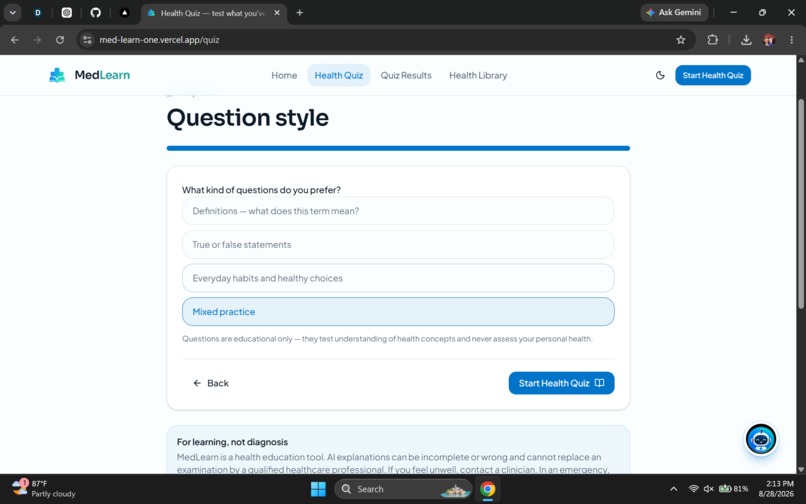Open the browser extensions puzzle icon
Viewport: 806px width, 504px height.
pyautogui.click(x=712, y=40)
